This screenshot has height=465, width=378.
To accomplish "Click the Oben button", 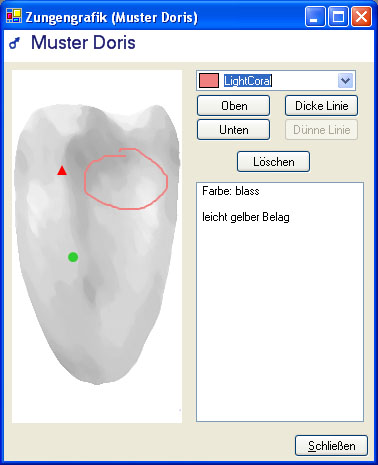I will tap(233, 106).
